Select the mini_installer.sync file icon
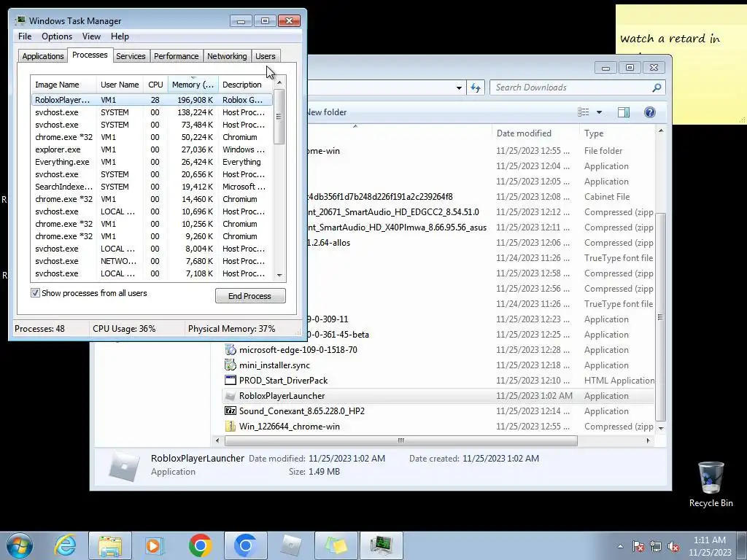 (230, 365)
